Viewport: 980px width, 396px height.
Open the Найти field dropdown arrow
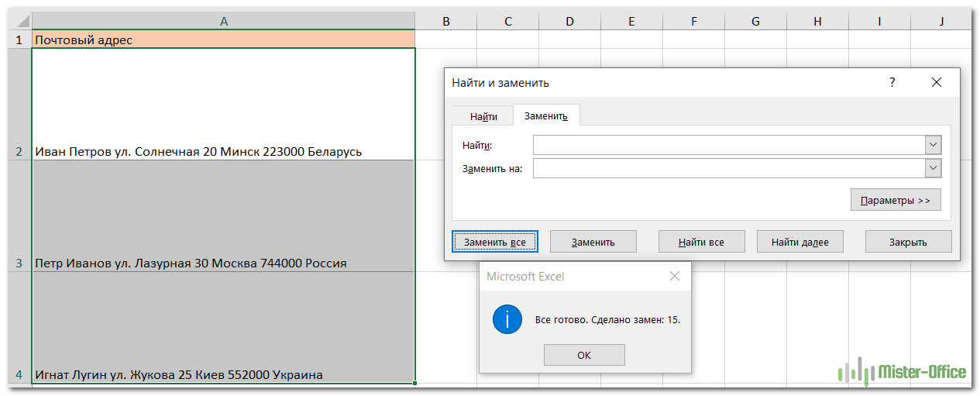[933, 145]
